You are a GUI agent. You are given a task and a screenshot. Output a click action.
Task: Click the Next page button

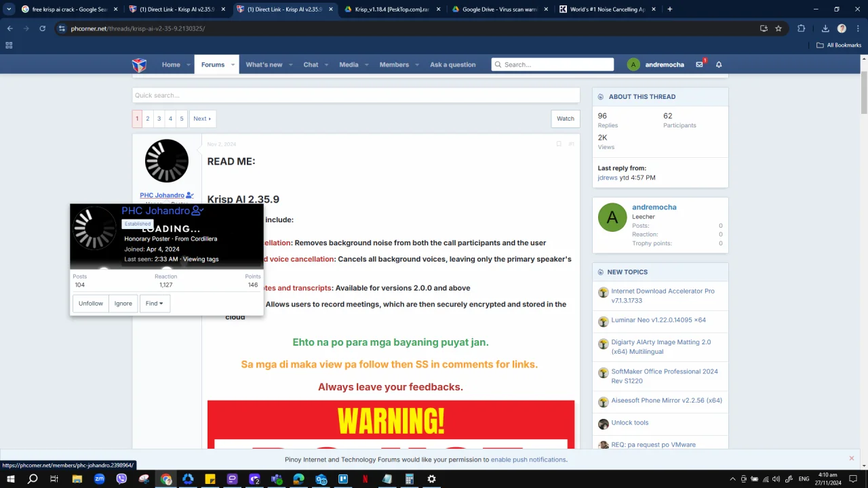(x=202, y=119)
